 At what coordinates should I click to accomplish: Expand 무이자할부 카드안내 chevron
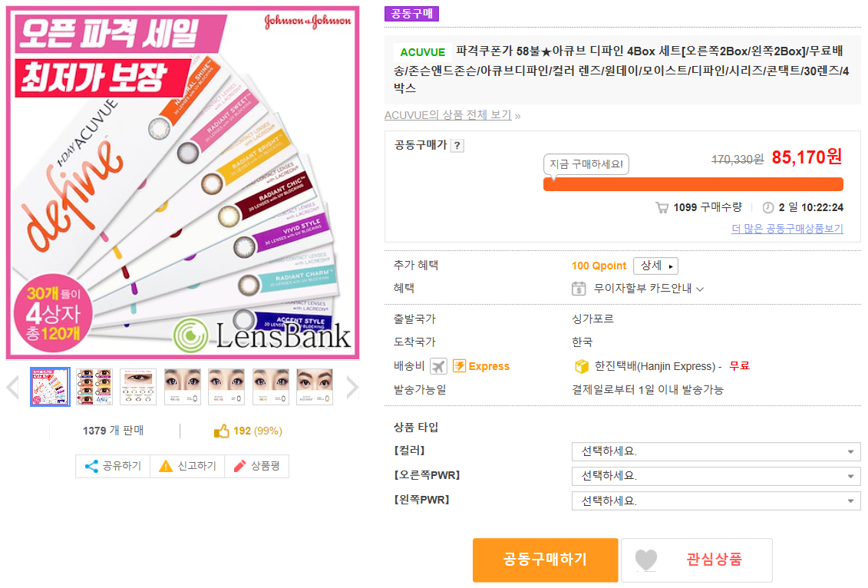click(x=700, y=289)
